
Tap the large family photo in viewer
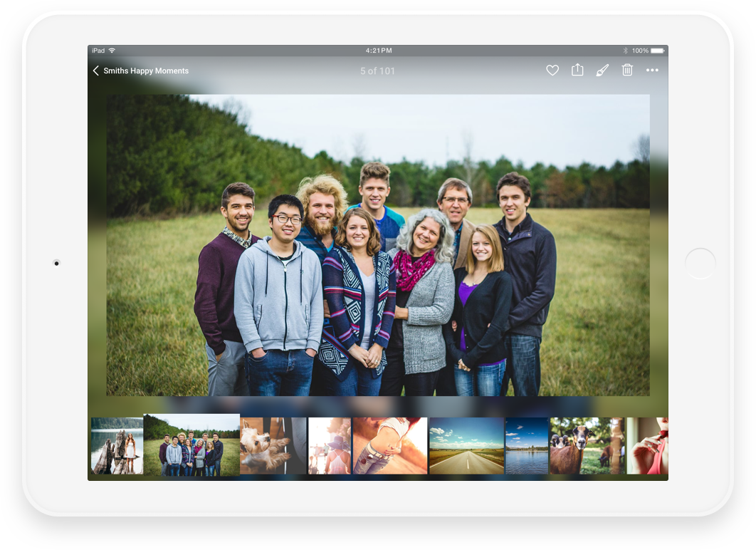[377, 245]
